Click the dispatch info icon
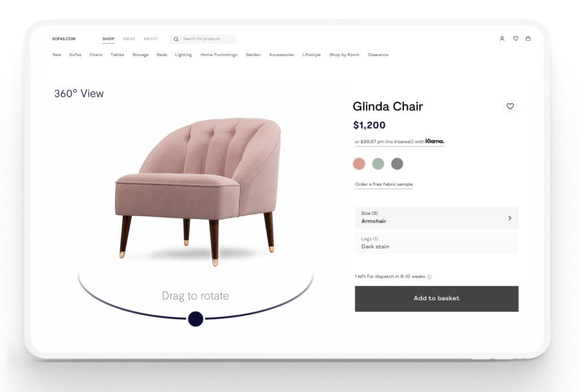Screen dimensions: 580x392 (x=429, y=276)
